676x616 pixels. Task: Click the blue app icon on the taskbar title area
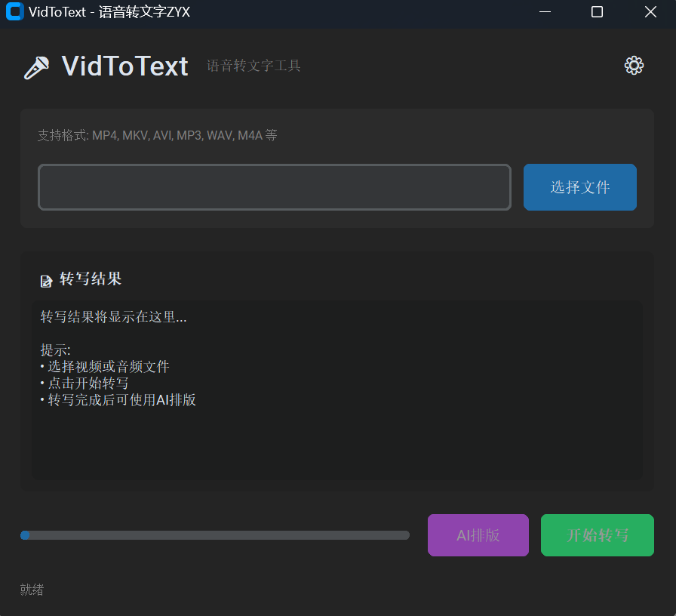pos(14,12)
